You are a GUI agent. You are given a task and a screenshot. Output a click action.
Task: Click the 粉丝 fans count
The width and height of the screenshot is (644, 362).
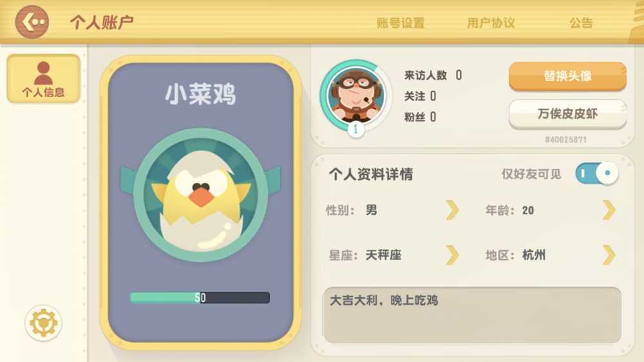[x=420, y=117]
